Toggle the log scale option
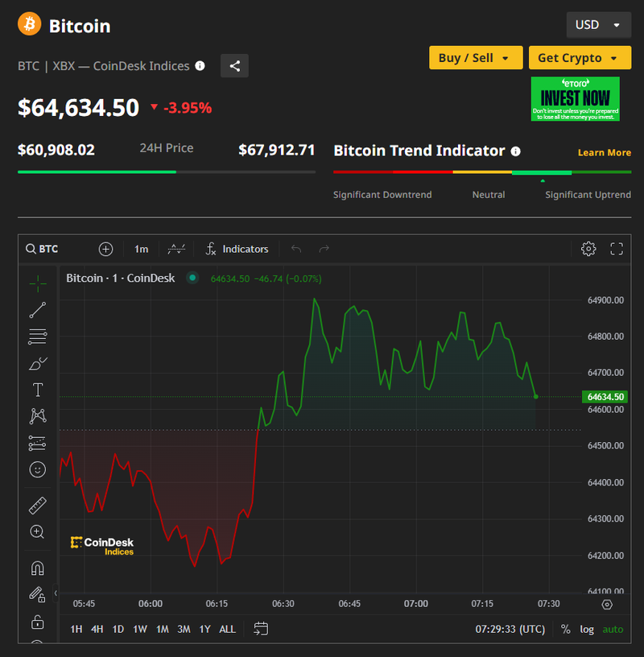Viewport: 644px width, 657px height. click(x=587, y=629)
